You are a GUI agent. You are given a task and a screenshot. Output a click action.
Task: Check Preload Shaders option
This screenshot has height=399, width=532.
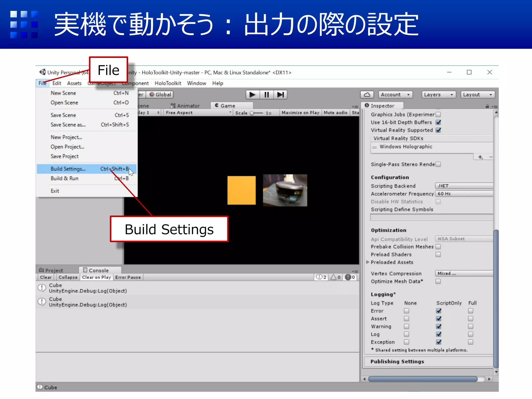point(438,254)
